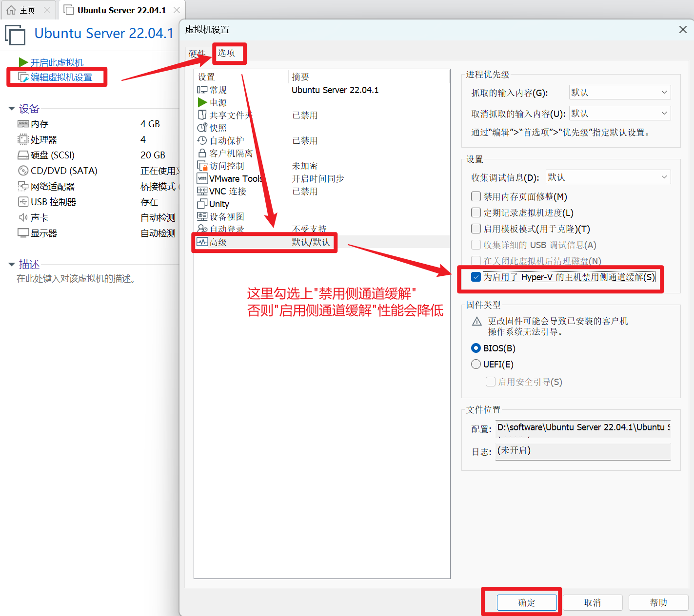Click the Unity icon in settings list

pos(202,204)
